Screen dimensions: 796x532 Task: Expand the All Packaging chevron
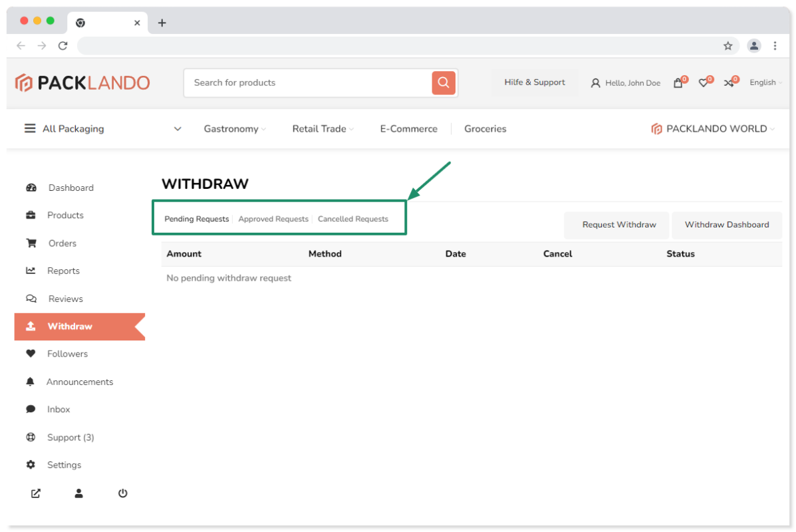click(x=178, y=129)
